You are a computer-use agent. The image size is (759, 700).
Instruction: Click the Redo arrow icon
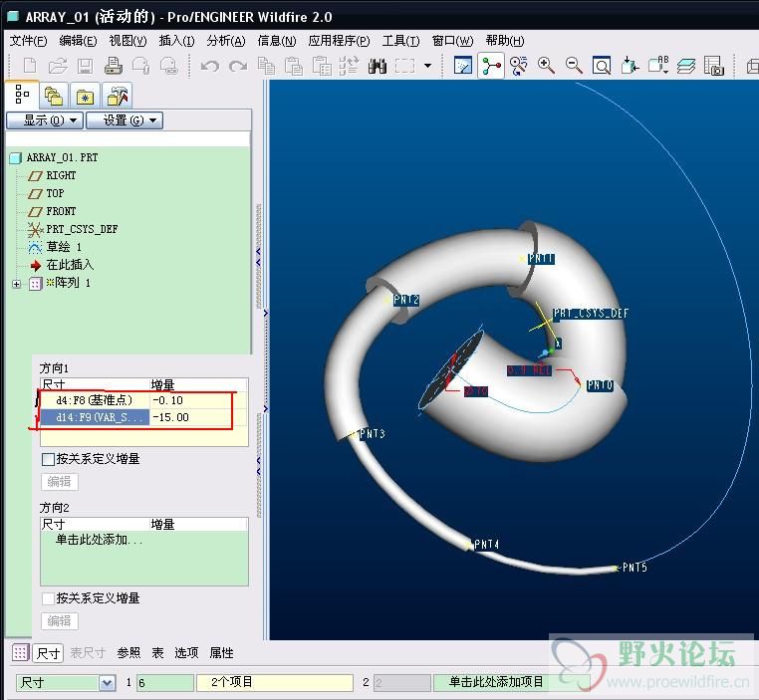(x=238, y=66)
